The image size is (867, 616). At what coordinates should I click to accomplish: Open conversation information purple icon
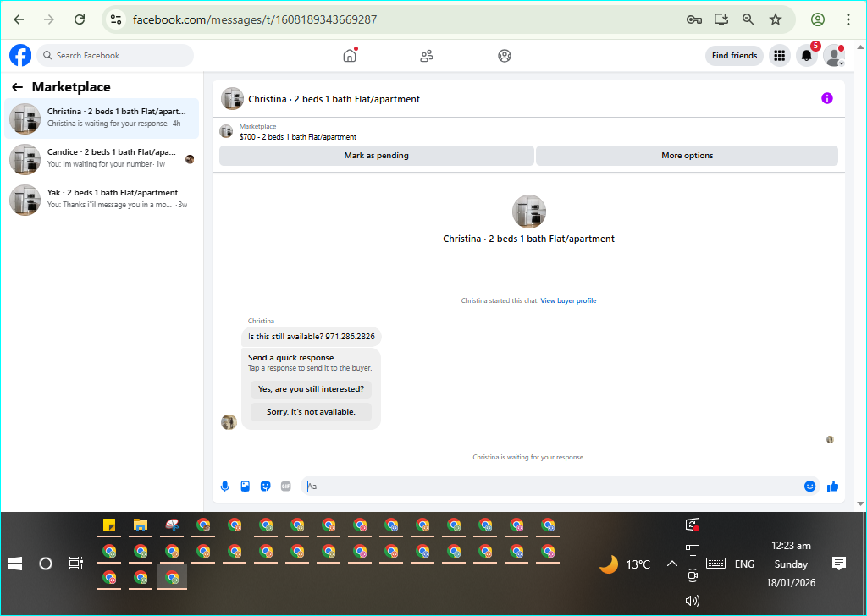(827, 98)
